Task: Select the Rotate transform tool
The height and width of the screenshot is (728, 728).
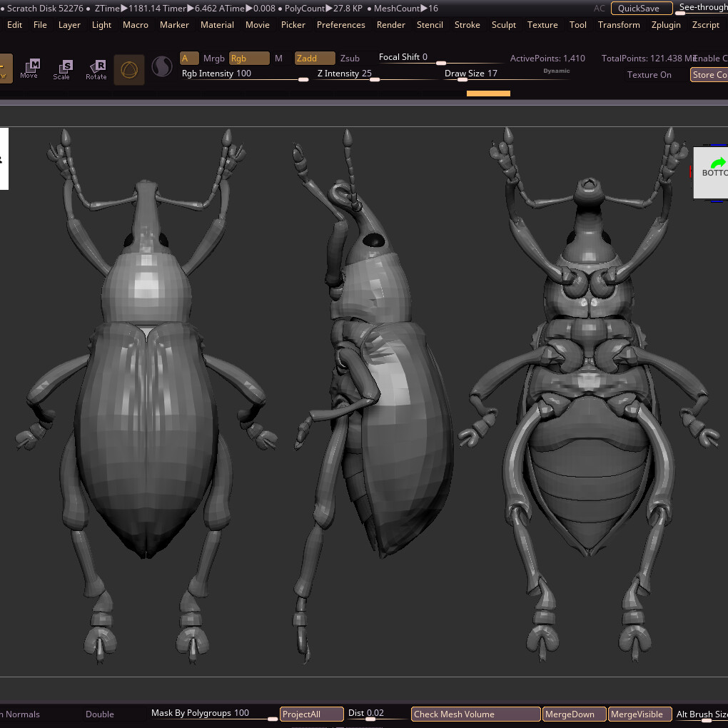Action: click(x=96, y=69)
